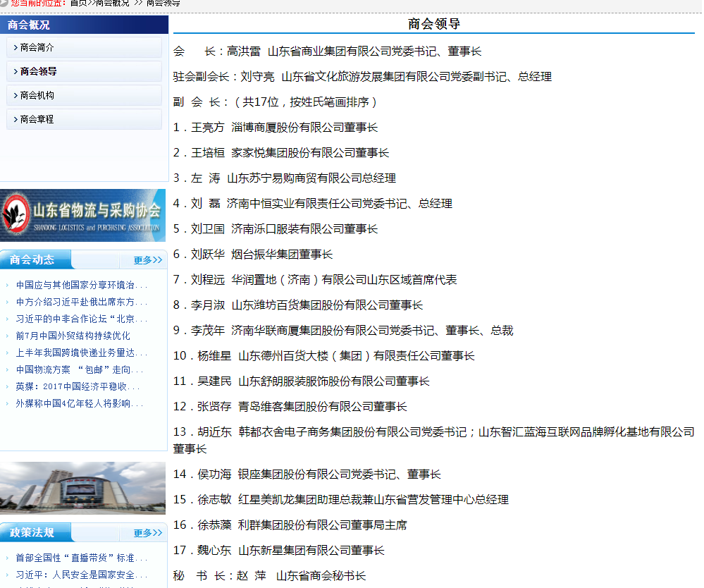Open news link 中国应与其他国家分享环境治...
Viewport: 704px width, 588px height.
(x=82, y=286)
